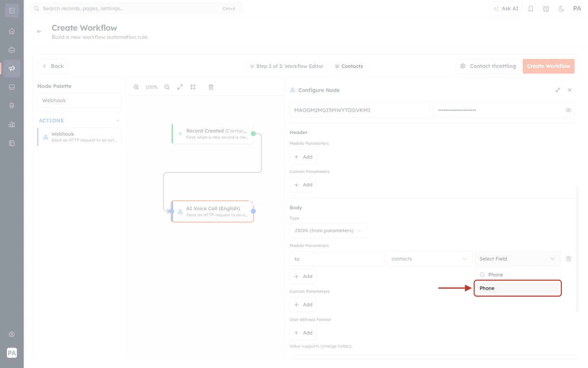Select the Record Created trigger node
The width and height of the screenshot is (588, 368).
[x=212, y=134]
